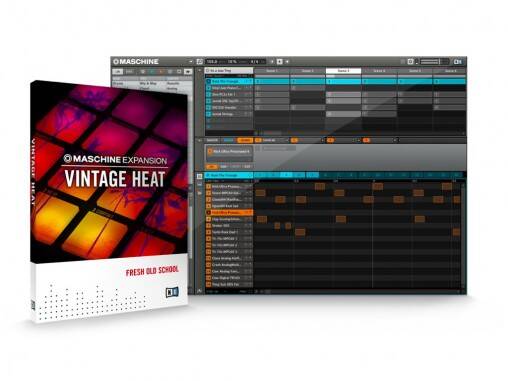Click the record button in header transport
The height and width of the screenshot is (381, 508).
click(280, 62)
